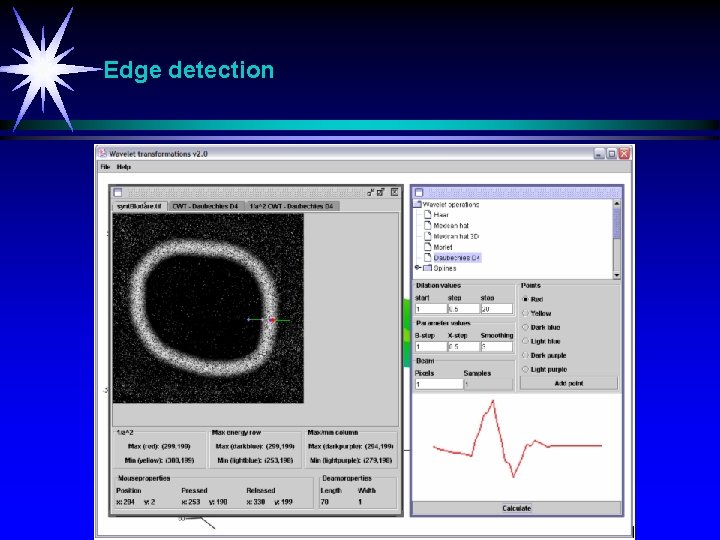
Task: Maximize the image internal frame
Action: [382, 191]
